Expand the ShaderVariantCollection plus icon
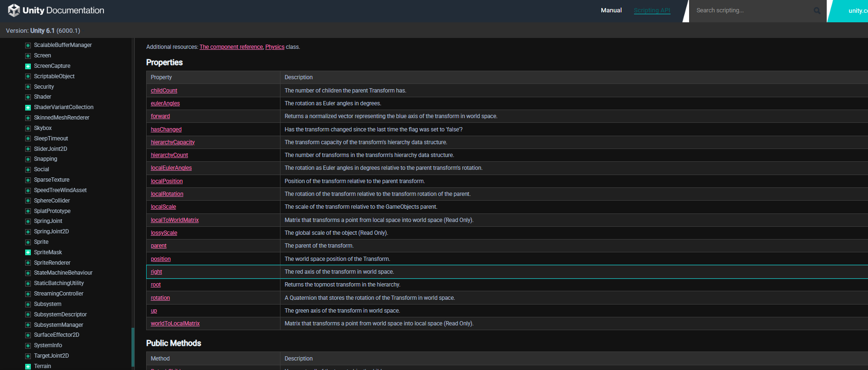 point(28,108)
